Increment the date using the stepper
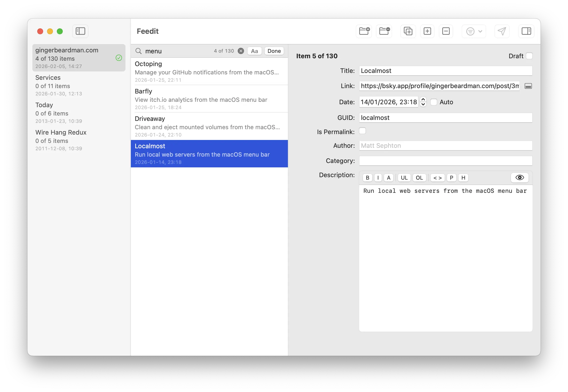568x392 pixels. [x=423, y=100]
